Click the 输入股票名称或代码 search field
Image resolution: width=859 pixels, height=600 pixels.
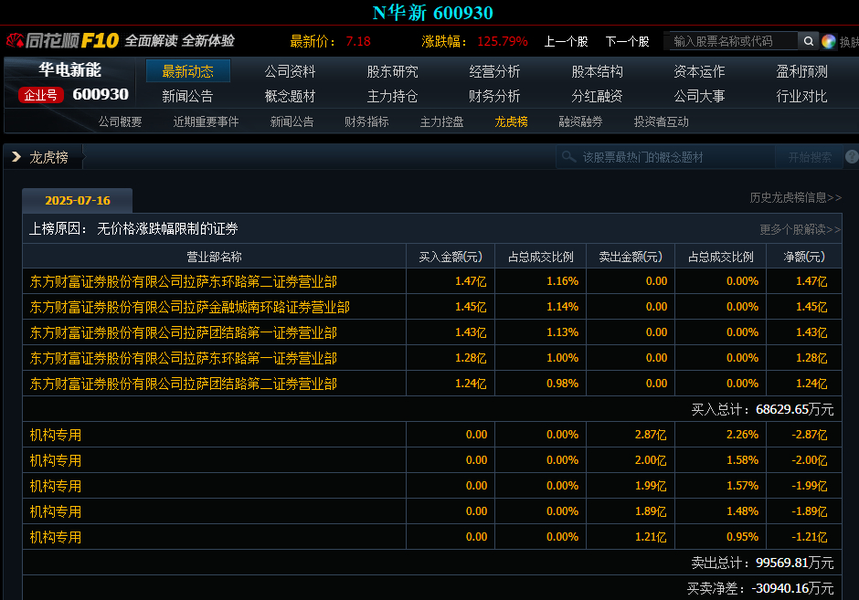(x=734, y=41)
